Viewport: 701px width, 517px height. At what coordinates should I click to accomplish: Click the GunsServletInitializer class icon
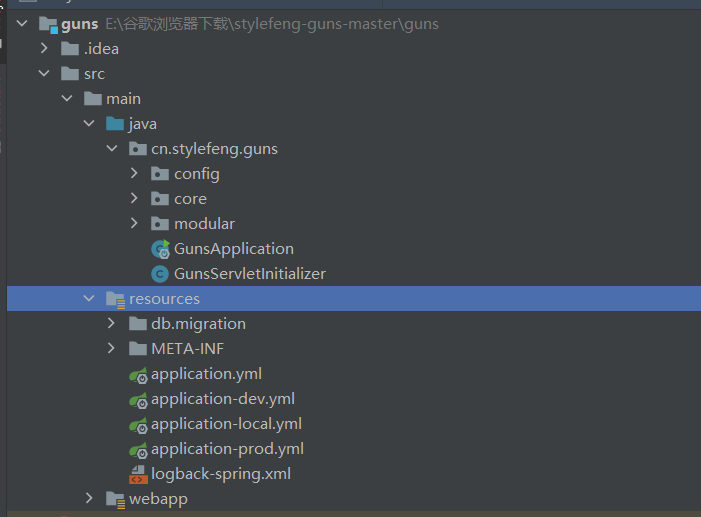[x=160, y=274]
